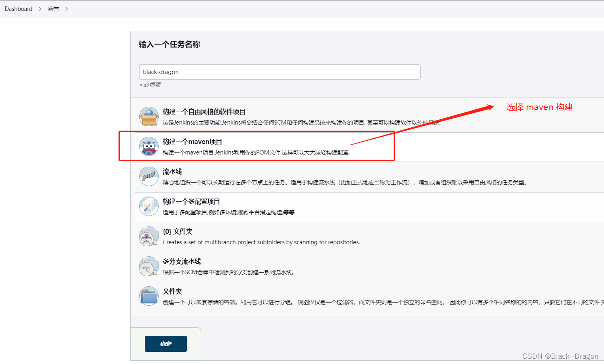Click the {0} 文件夹 multibranch folder icon
Viewport: 604px width, 364px height.
pyautogui.click(x=148, y=236)
